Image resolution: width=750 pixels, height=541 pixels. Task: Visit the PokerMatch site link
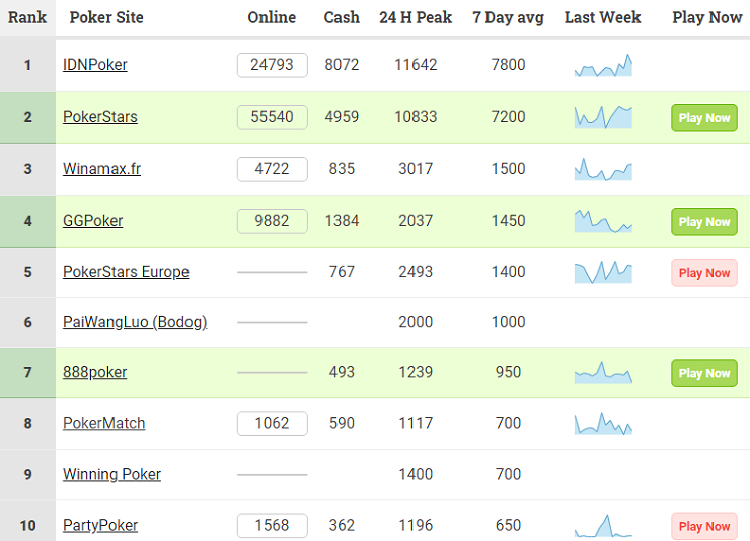coord(104,424)
